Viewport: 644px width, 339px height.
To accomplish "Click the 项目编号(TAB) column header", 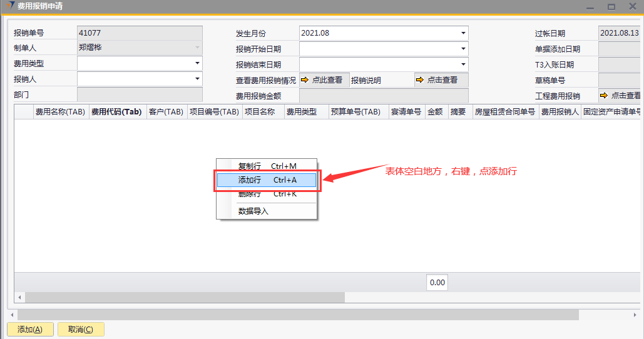I will tap(214, 112).
